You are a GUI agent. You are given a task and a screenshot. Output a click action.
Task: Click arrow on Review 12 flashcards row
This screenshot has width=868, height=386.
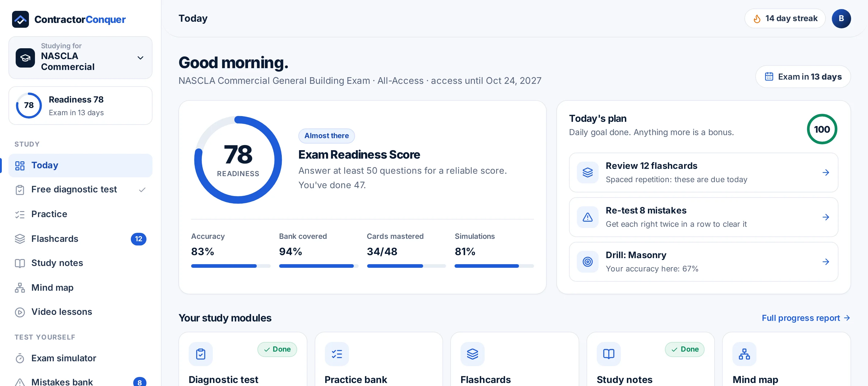(x=826, y=172)
